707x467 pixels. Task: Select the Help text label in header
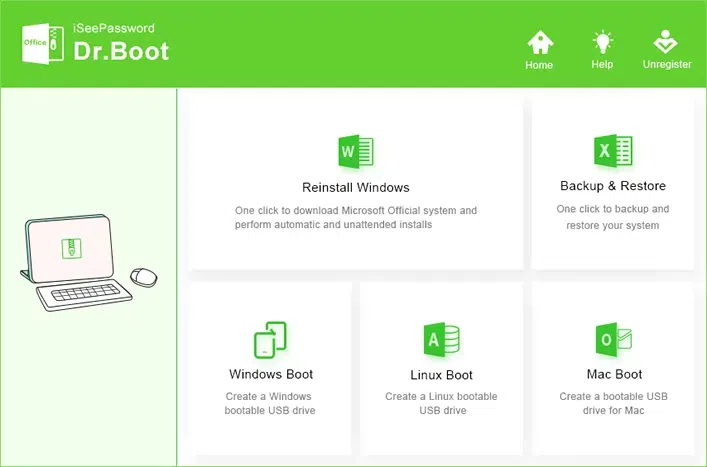point(602,65)
